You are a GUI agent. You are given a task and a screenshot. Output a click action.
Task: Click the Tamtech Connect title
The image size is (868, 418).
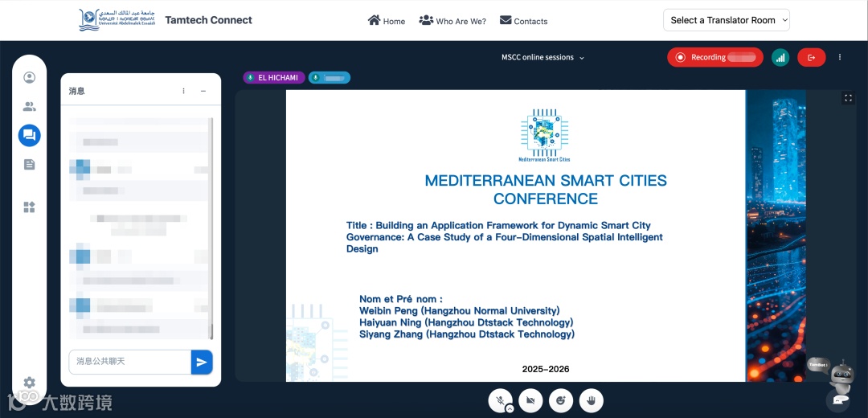(209, 20)
